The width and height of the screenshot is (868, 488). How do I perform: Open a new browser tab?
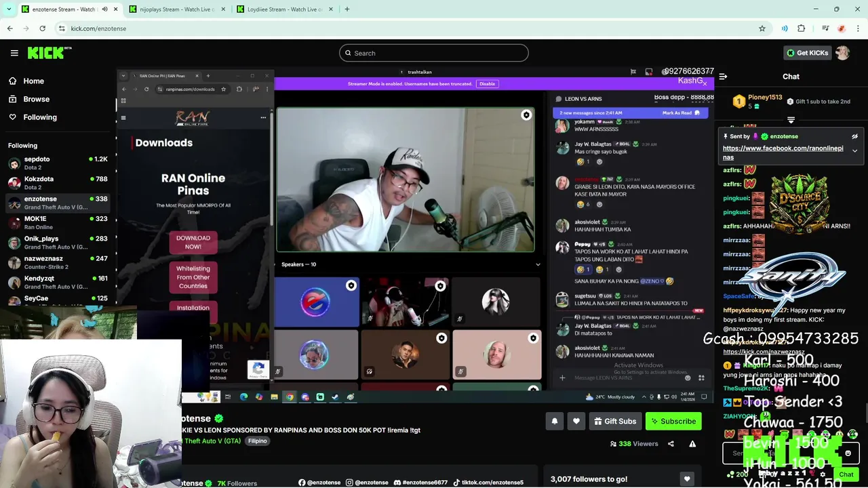(x=347, y=9)
